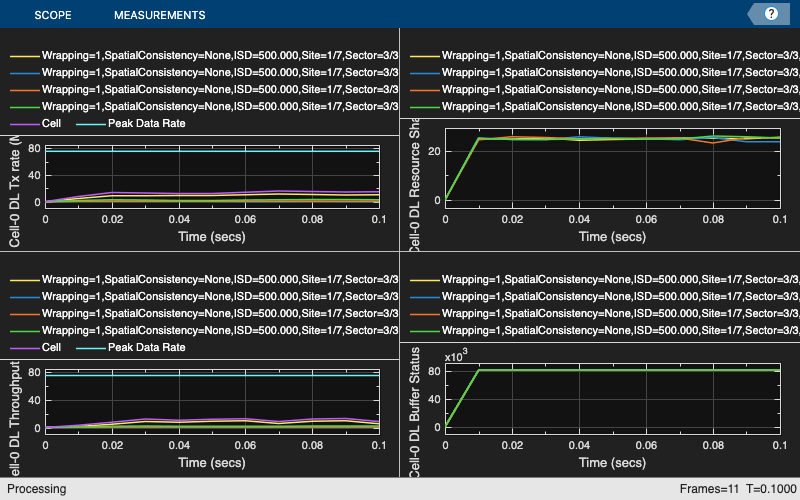Toggle yellow legend entry in DL Tx rate plot
The image size is (800, 500).
tap(204, 55)
